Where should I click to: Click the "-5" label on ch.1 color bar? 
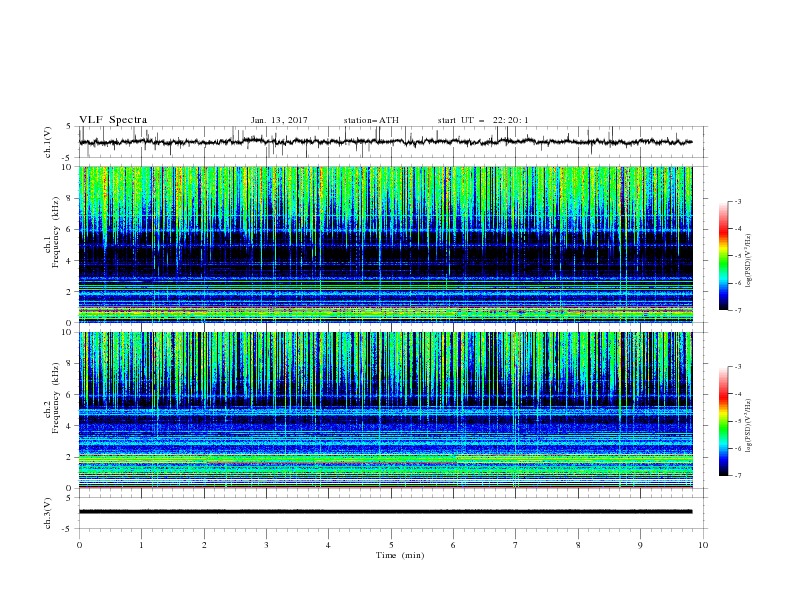click(x=738, y=256)
